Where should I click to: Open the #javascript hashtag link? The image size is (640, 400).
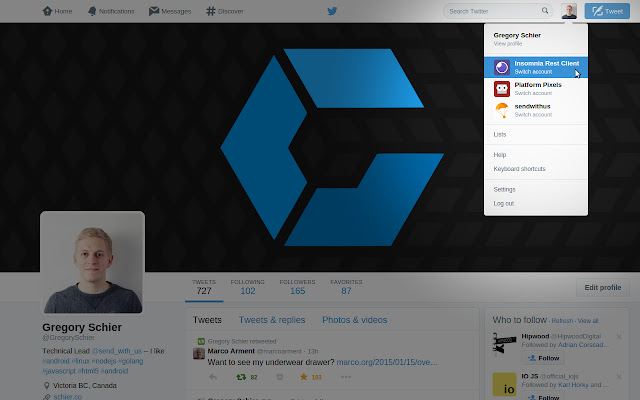[x=59, y=371]
